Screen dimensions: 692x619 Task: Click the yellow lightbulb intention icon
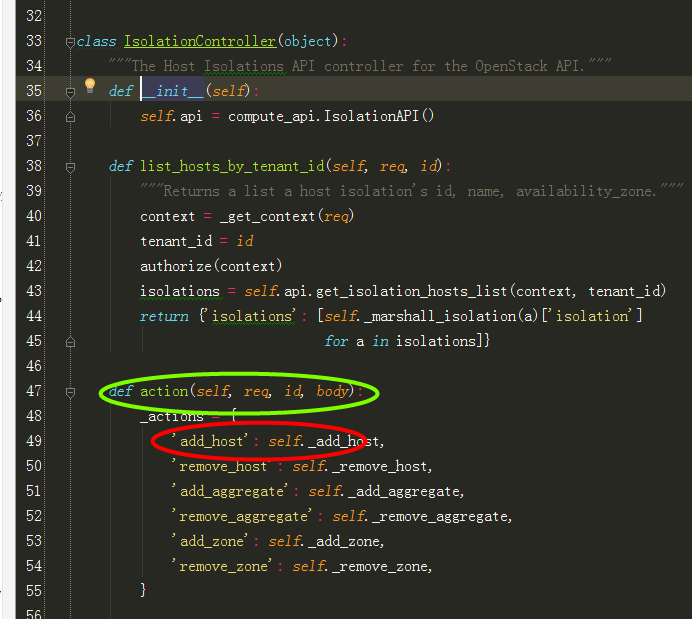(x=90, y=85)
